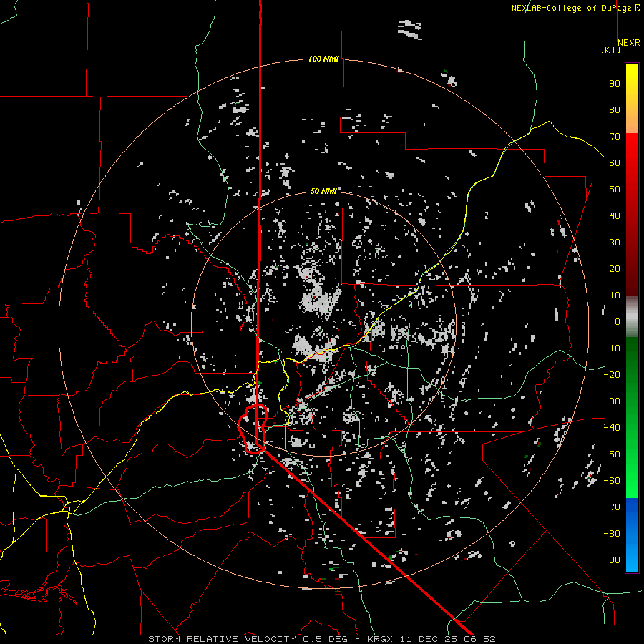Click the 30 value on the velocity scale
This screenshot has width=644, height=644.
615,243
